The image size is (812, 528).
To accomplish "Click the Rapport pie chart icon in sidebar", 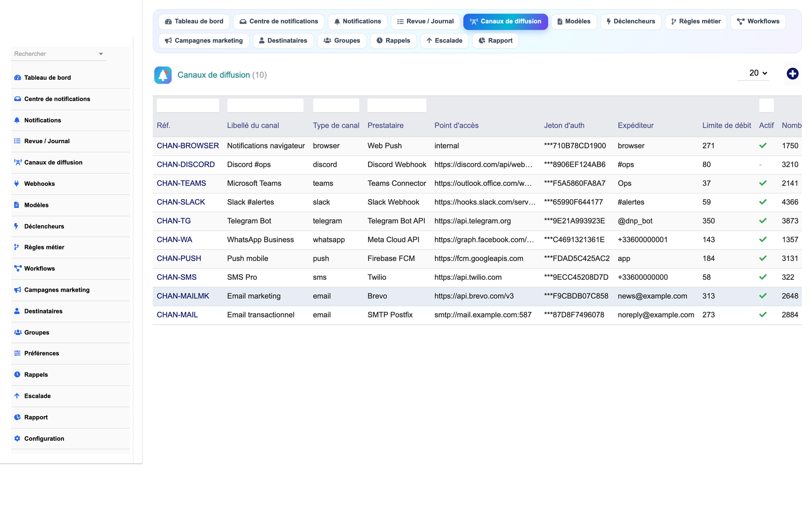I will [17, 417].
